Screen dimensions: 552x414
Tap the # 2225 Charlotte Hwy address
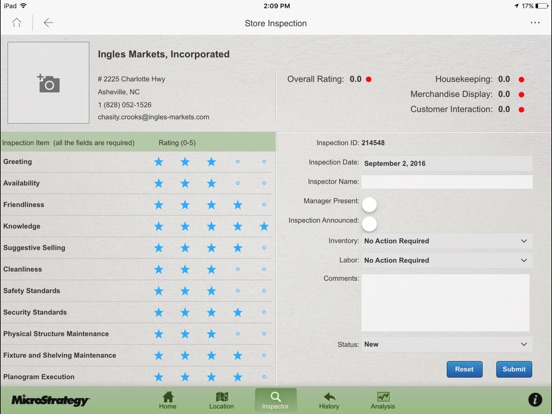click(x=131, y=79)
